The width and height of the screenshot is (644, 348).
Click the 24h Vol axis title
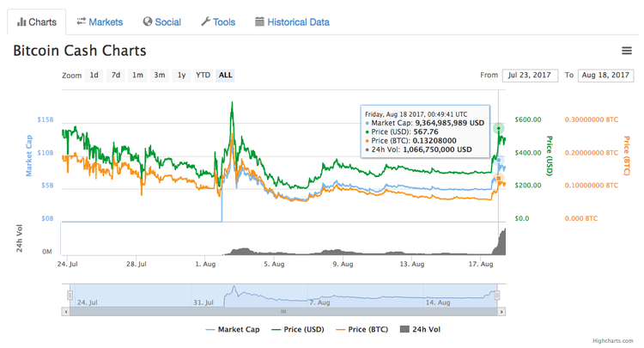tap(19, 238)
